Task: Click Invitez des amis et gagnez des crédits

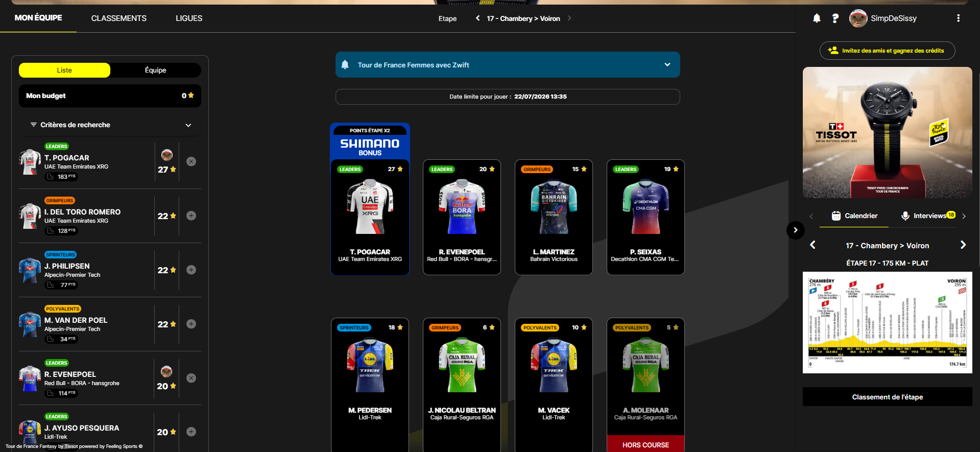Action: (887, 51)
